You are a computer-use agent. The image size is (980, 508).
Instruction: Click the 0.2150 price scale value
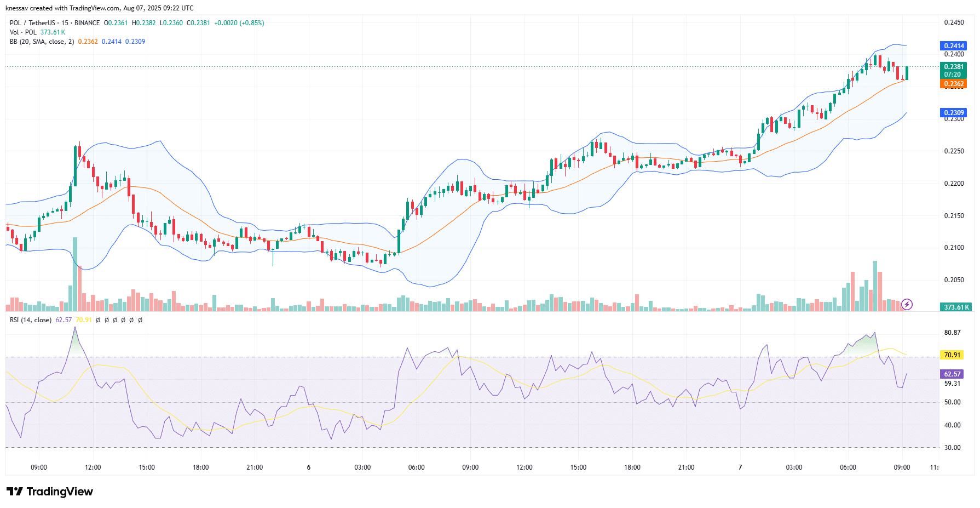954,216
